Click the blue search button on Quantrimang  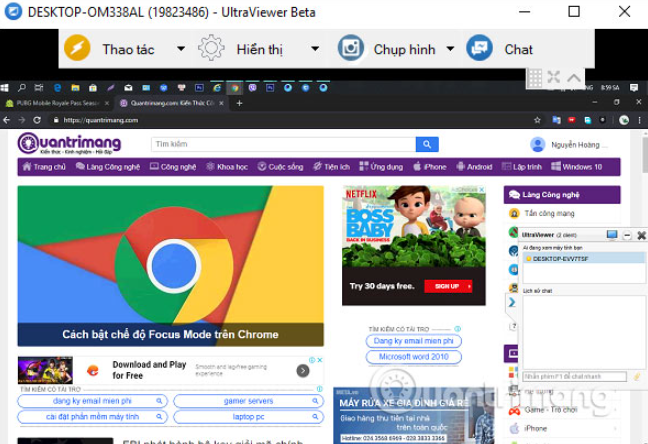click(427, 144)
